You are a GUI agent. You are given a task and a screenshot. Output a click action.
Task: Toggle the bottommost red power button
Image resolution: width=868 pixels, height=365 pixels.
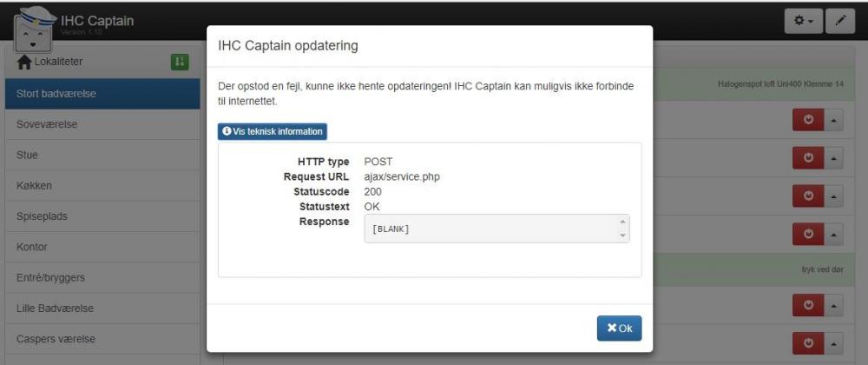point(808,342)
